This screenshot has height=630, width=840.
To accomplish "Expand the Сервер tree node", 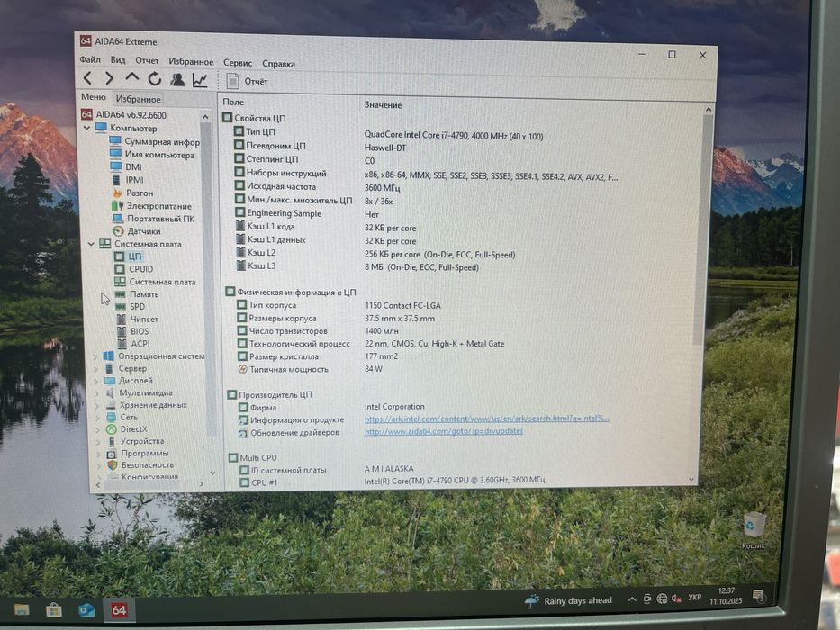I will [x=96, y=369].
